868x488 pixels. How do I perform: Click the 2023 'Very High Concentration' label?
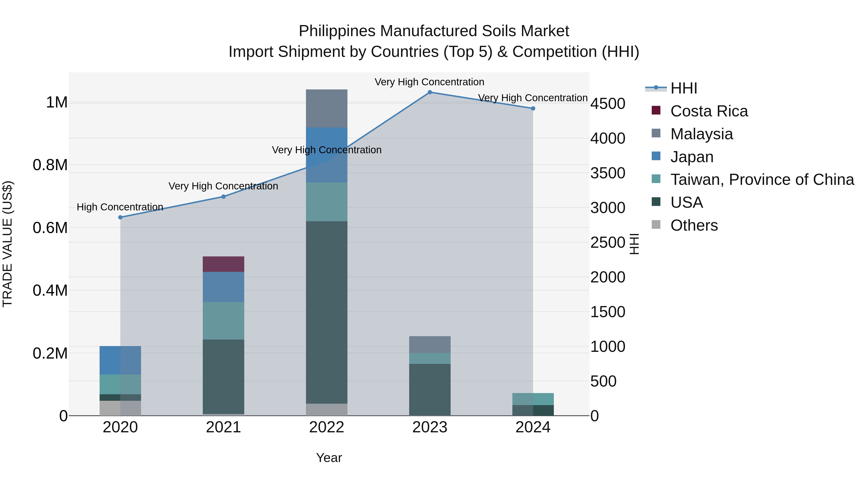coord(429,82)
